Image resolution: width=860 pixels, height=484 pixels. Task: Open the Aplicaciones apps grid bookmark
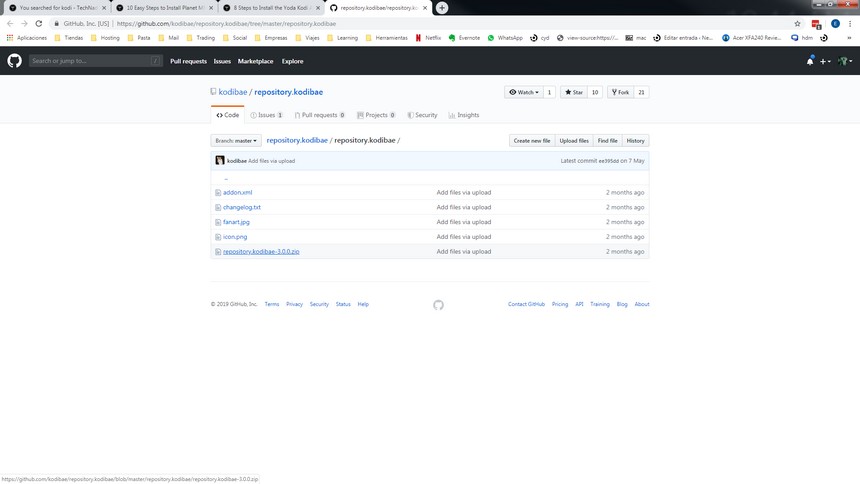[27, 38]
